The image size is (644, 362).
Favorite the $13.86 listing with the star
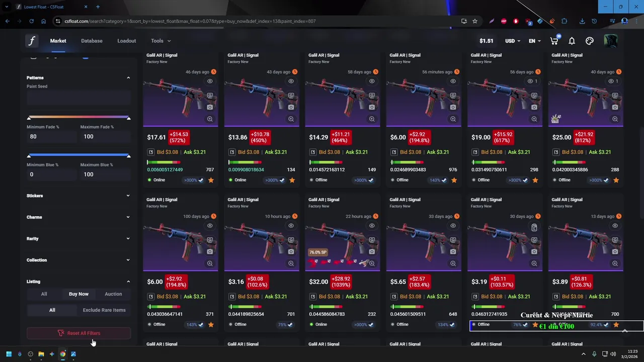coord(292,180)
